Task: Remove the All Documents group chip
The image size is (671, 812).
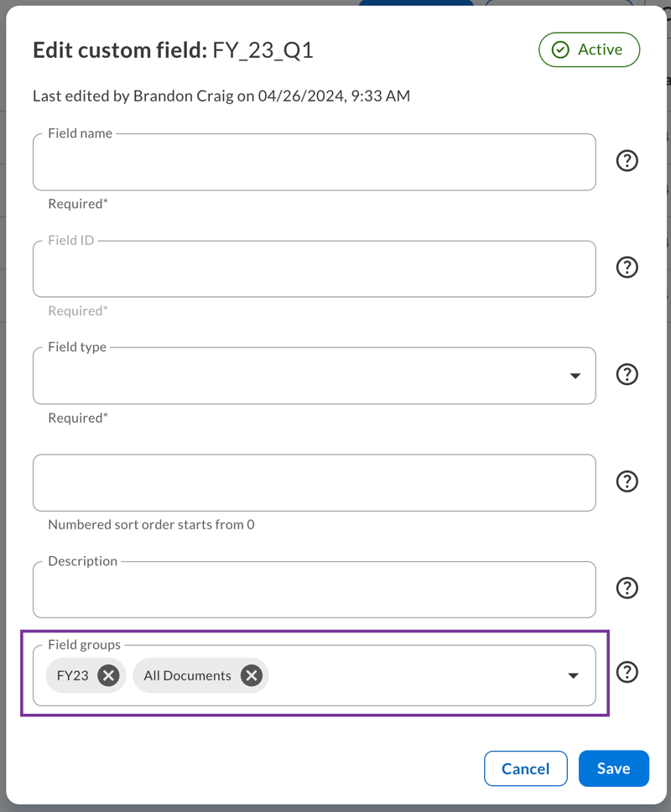Action: point(252,675)
